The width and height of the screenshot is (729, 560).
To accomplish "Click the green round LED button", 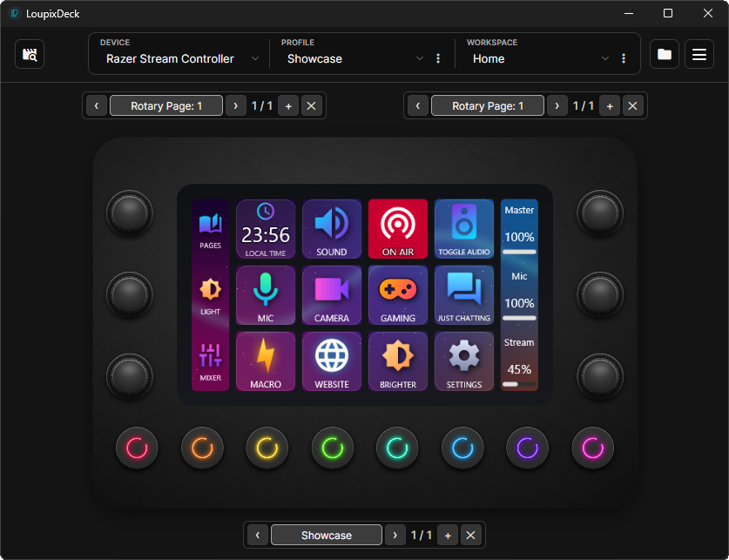I will (x=333, y=448).
